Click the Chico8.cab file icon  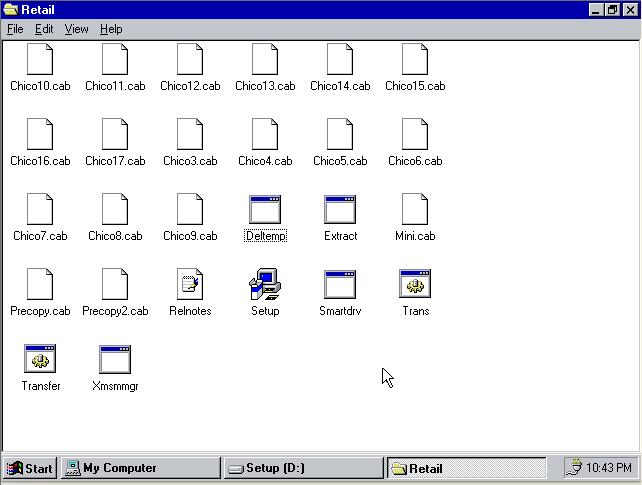coord(115,209)
